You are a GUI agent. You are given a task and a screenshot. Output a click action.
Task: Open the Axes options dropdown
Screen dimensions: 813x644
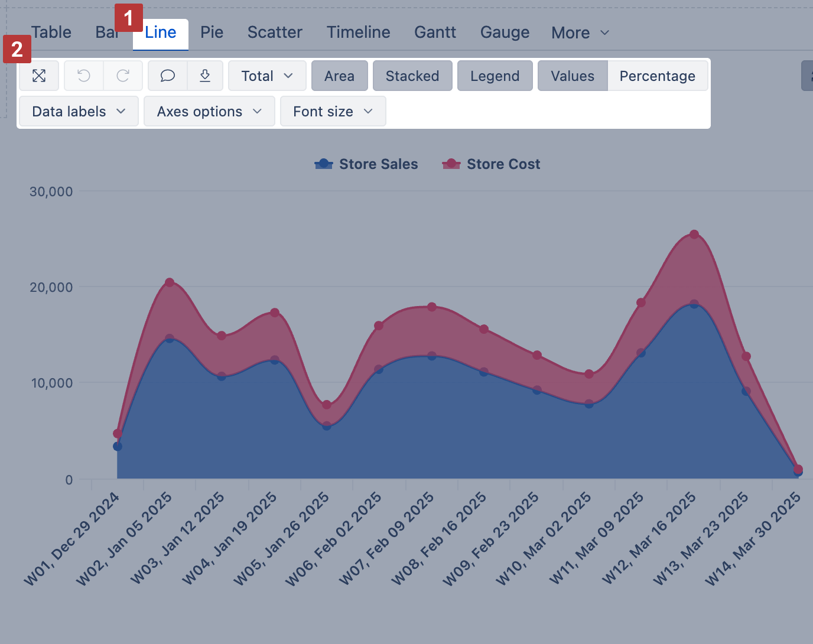click(x=209, y=112)
